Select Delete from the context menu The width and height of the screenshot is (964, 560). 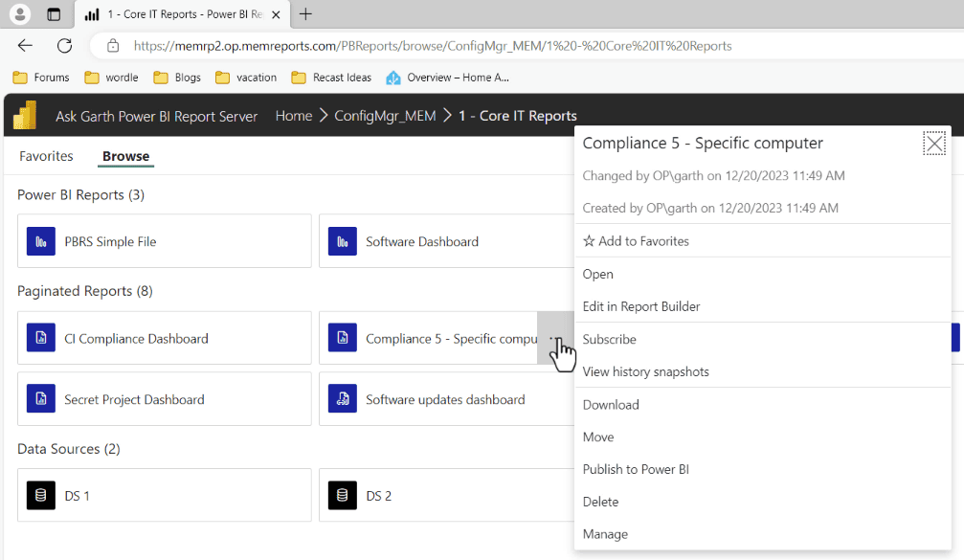(600, 503)
